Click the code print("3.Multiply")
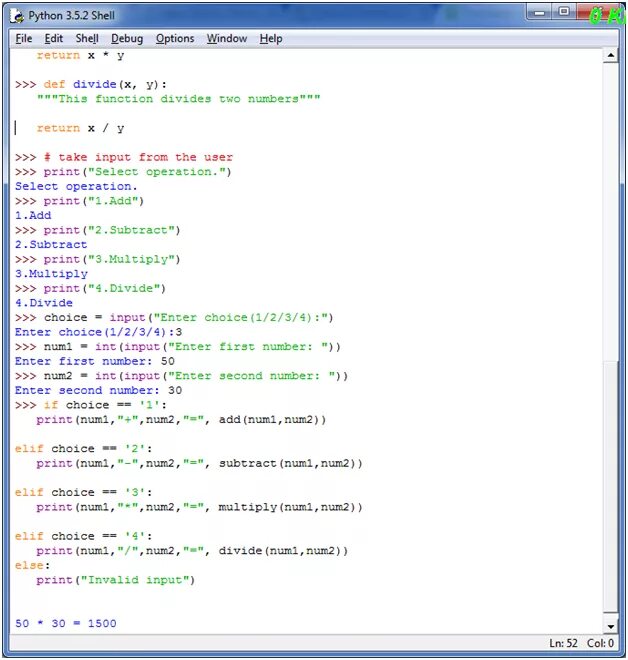This screenshot has height=660, width=628. point(112,259)
